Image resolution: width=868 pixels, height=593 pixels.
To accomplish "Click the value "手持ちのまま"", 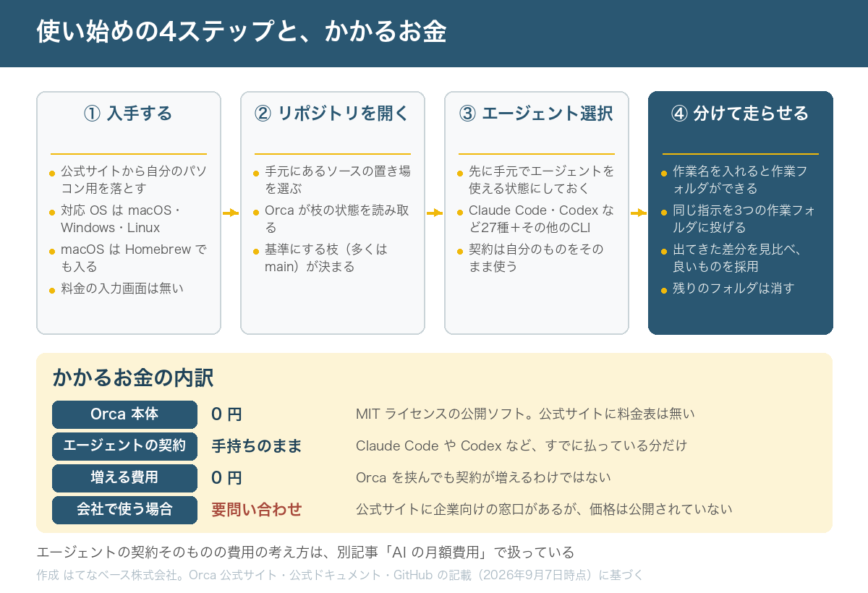I will [x=257, y=446].
